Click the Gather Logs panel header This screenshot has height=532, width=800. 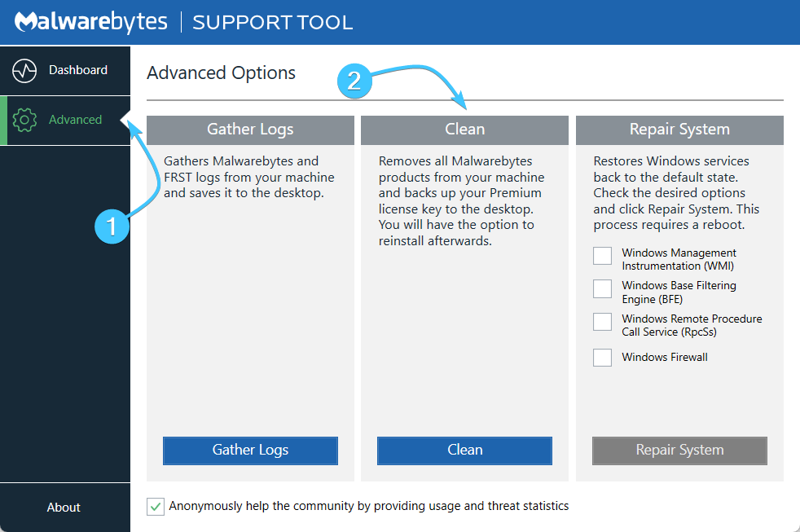pyautogui.click(x=251, y=130)
